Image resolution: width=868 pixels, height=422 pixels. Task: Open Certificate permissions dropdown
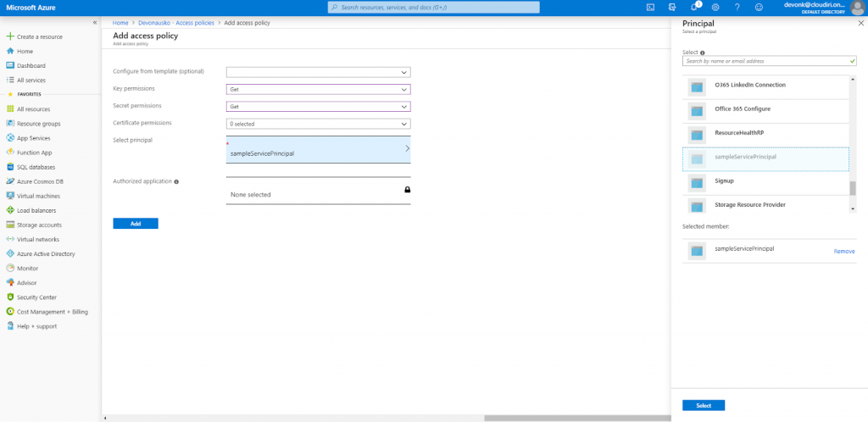point(319,124)
